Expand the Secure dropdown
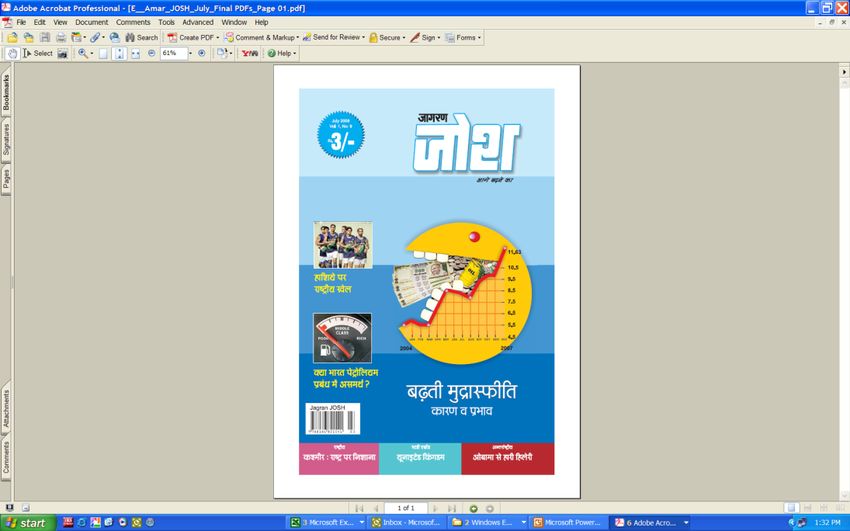Image resolution: width=850 pixels, height=531 pixels. pyautogui.click(x=387, y=37)
